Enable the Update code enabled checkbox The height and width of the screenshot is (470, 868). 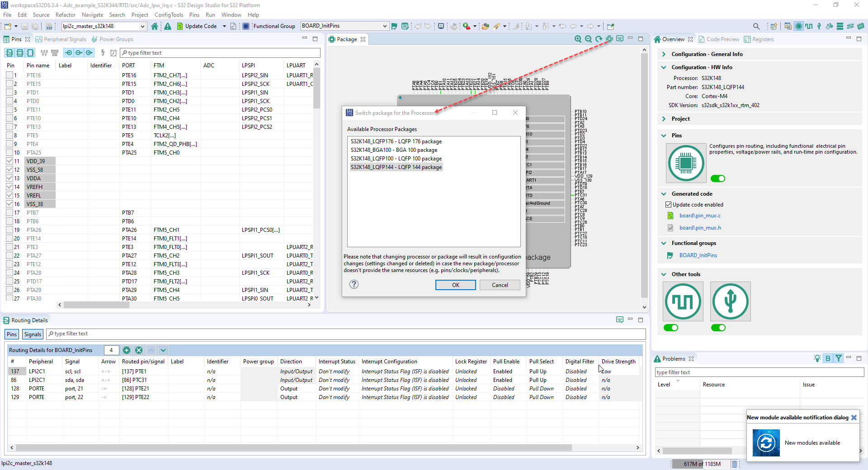click(668, 204)
